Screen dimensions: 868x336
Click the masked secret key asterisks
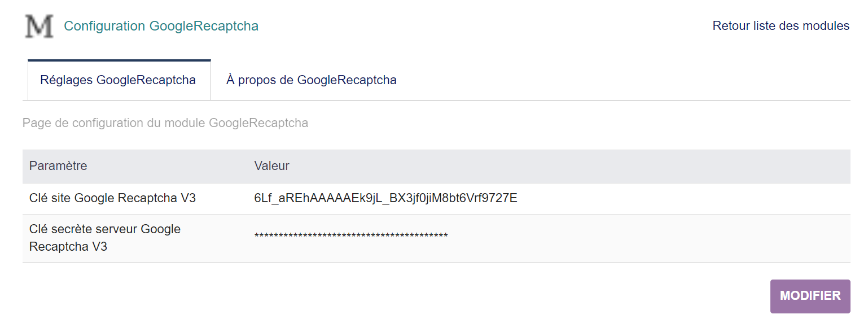pyautogui.click(x=351, y=236)
